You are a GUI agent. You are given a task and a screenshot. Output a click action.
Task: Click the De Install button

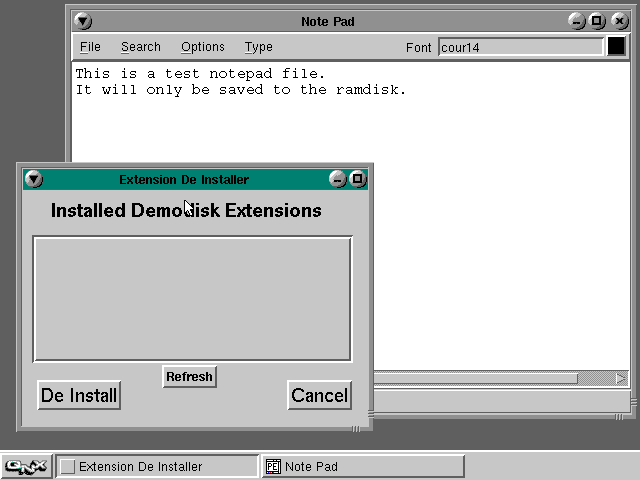tap(79, 395)
